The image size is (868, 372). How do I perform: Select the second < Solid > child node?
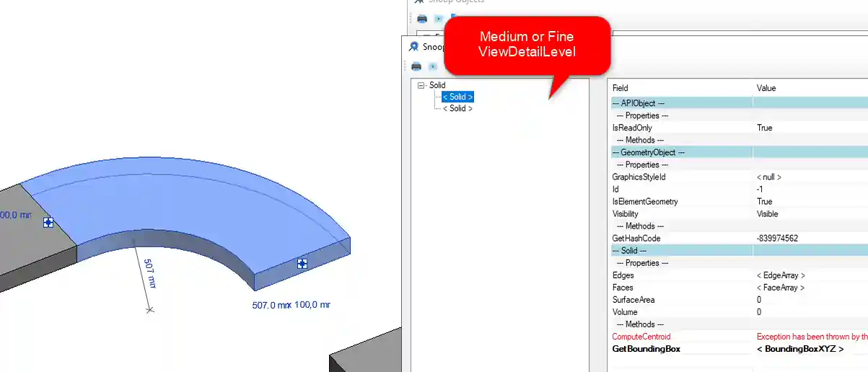457,109
